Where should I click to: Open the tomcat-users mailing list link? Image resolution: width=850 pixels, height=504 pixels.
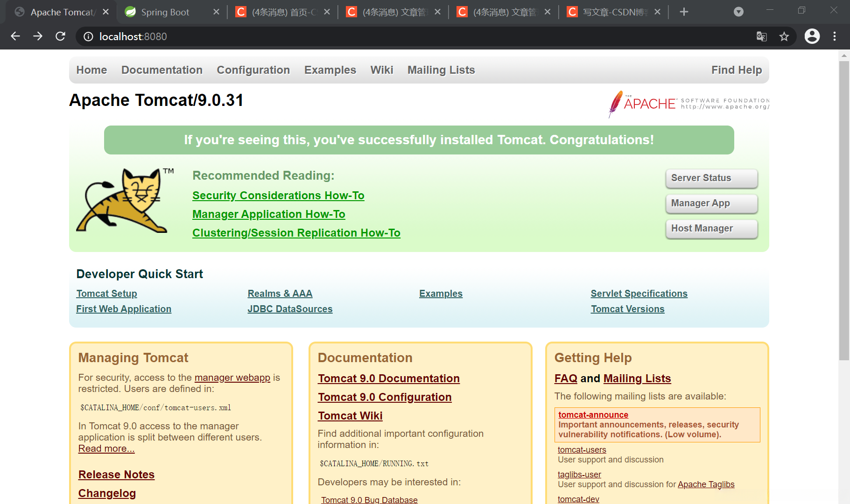tap(582, 450)
